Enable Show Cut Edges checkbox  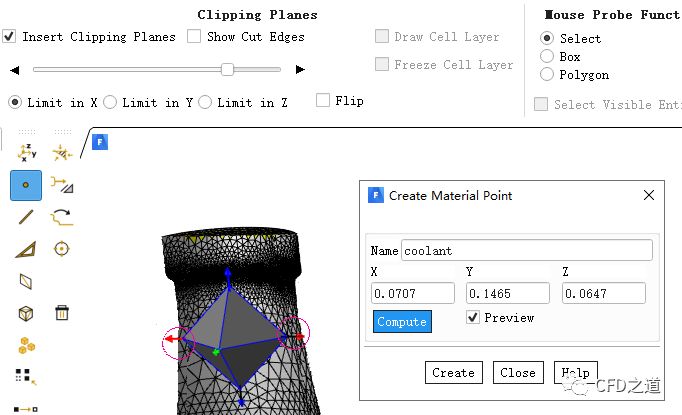tap(194, 36)
